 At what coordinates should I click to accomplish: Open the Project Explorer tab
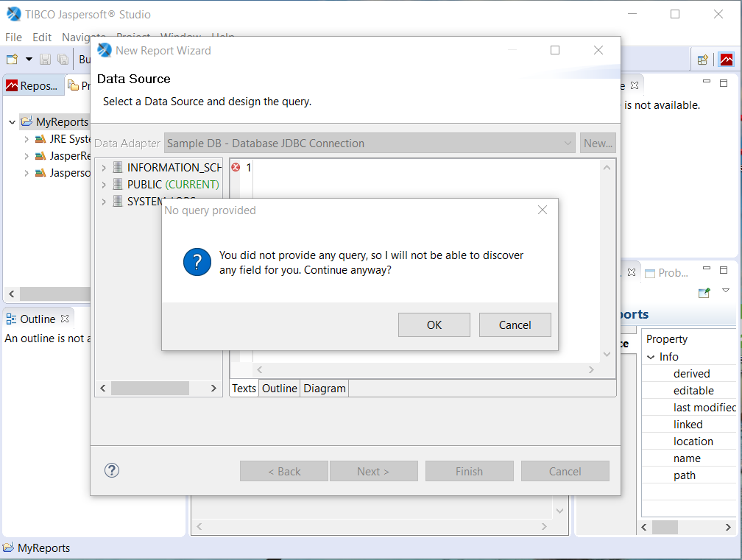point(79,85)
